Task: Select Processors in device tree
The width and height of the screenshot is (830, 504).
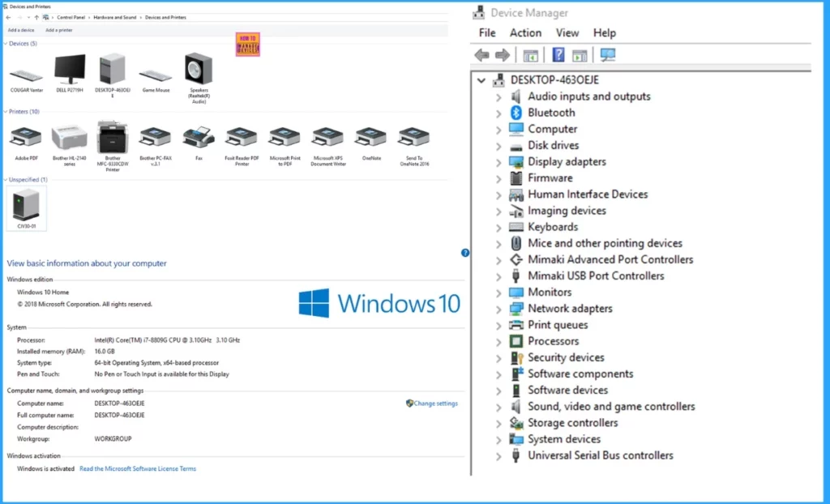Action: click(553, 341)
